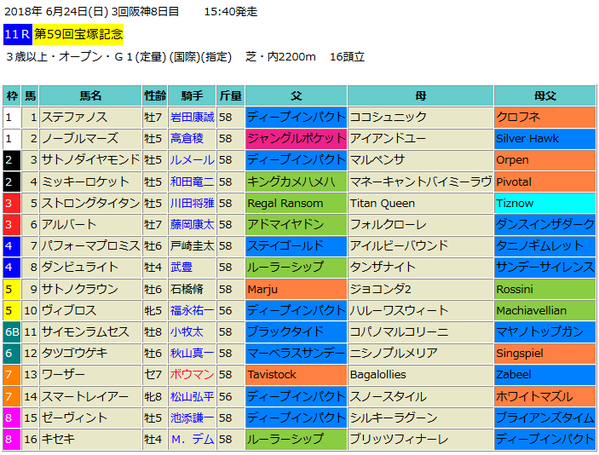Click broodmare sire cell Tiznow
The image size is (599, 455).
tap(545, 203)
